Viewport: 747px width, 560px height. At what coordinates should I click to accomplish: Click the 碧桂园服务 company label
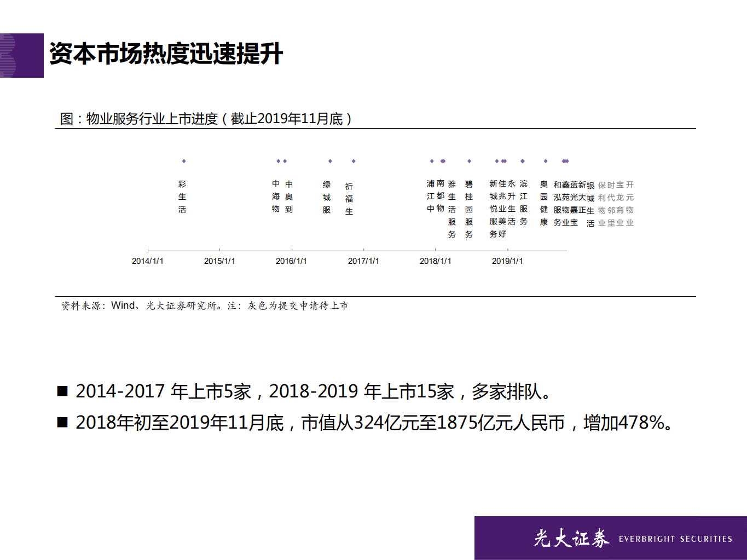(468, 208)
